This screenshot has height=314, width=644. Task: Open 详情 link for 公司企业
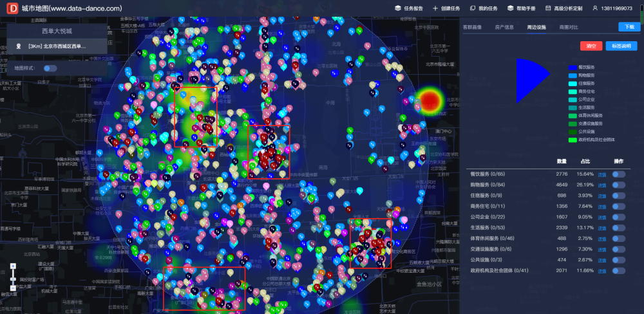coord(601,217)
